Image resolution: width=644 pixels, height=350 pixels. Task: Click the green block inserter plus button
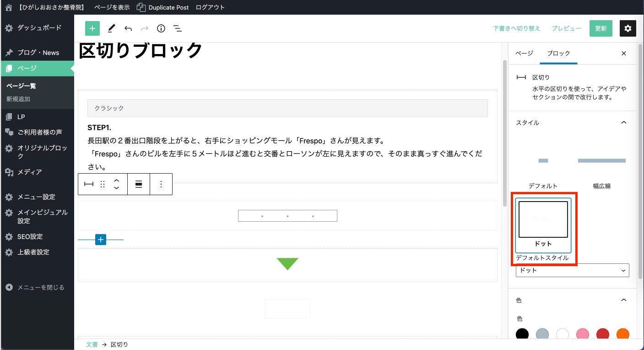92,28
